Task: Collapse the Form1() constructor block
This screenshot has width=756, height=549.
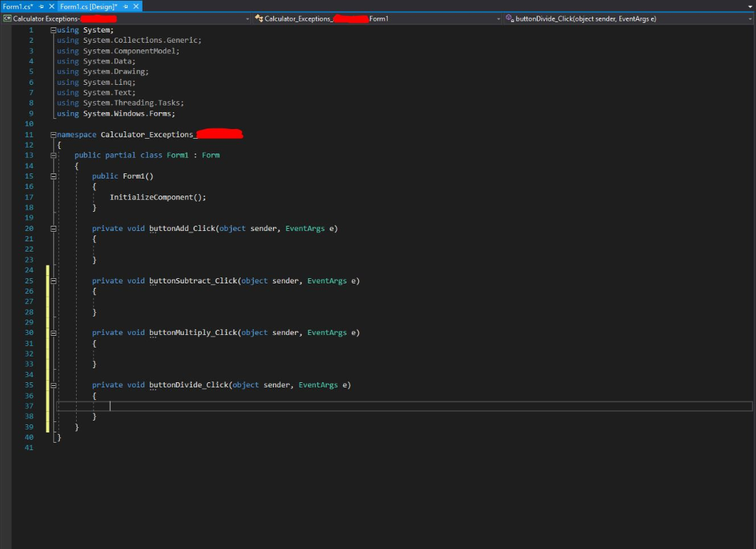Action: click(x=53, y=176)
